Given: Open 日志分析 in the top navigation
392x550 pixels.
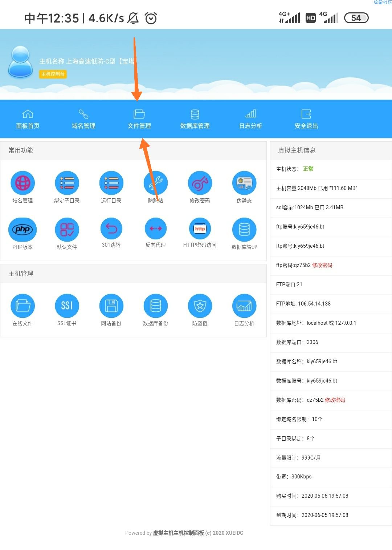Looking at the screenshot, I should pos(250,119).
